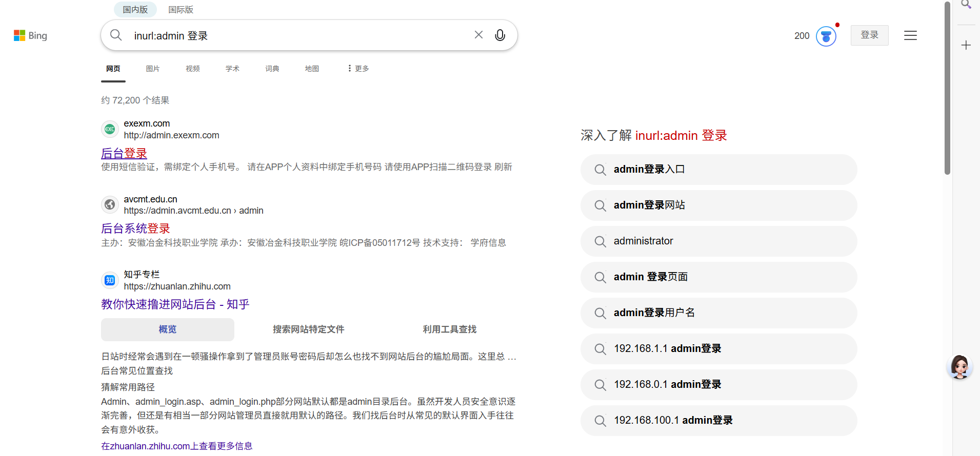Click the sidebar plus icon
This screenshot has height=456, width=980.
(966, 45)
